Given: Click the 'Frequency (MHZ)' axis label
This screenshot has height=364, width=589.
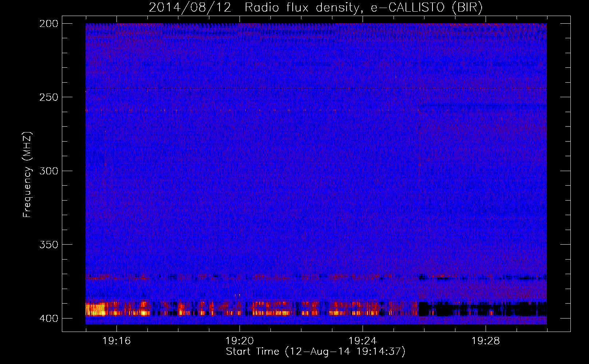Looking at the screenshot, I should coord(27,175).
